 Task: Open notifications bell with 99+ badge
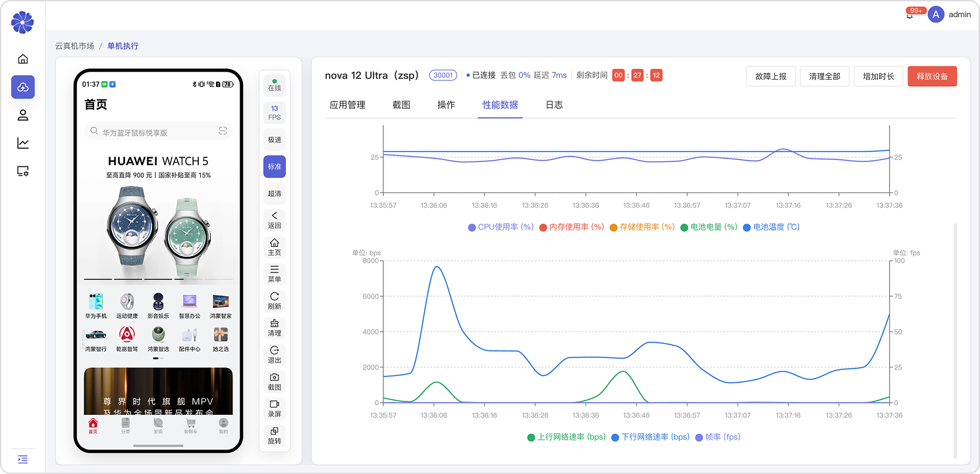tap(910, 14)
